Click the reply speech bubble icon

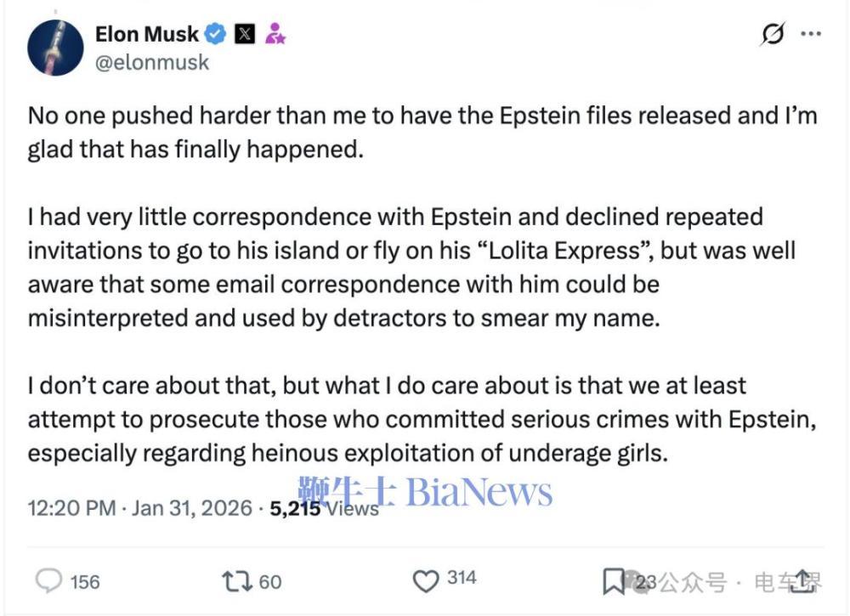50,581
